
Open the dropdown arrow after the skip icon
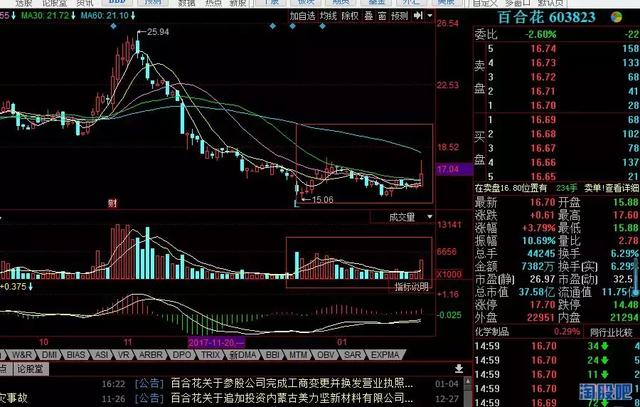click(430, 16)
